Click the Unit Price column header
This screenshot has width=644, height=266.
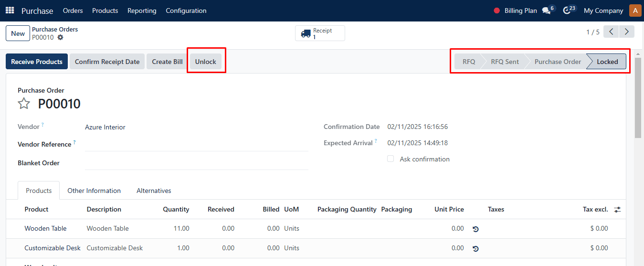(x=449, y=209)
